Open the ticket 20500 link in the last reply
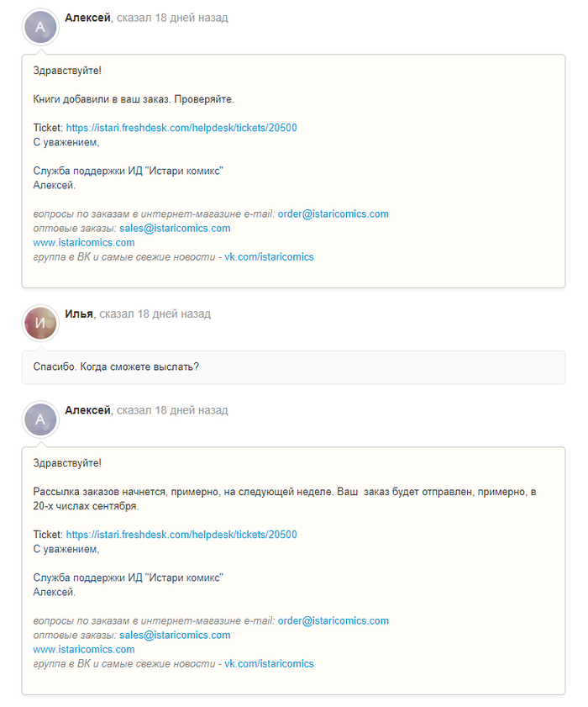588x707 pixels. click(181, 535)
